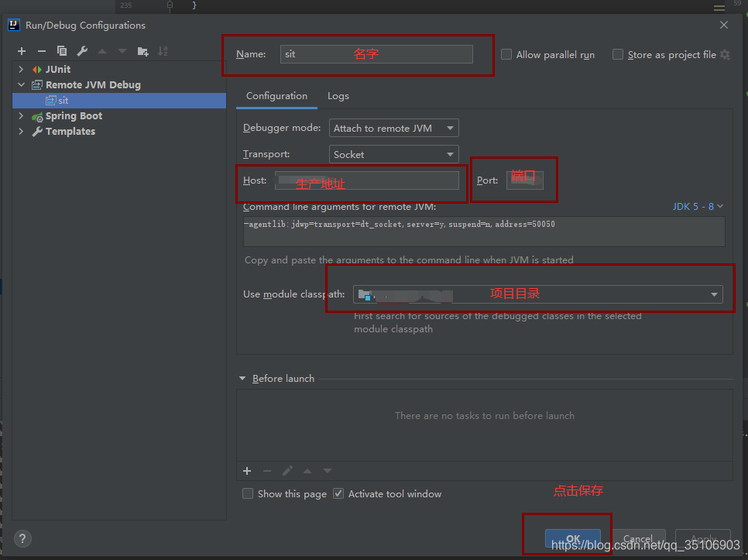Image resolution: width=748 pixels, height=560 pixels.
Task: Select the Templates tree item
Action: pos(70,131)
